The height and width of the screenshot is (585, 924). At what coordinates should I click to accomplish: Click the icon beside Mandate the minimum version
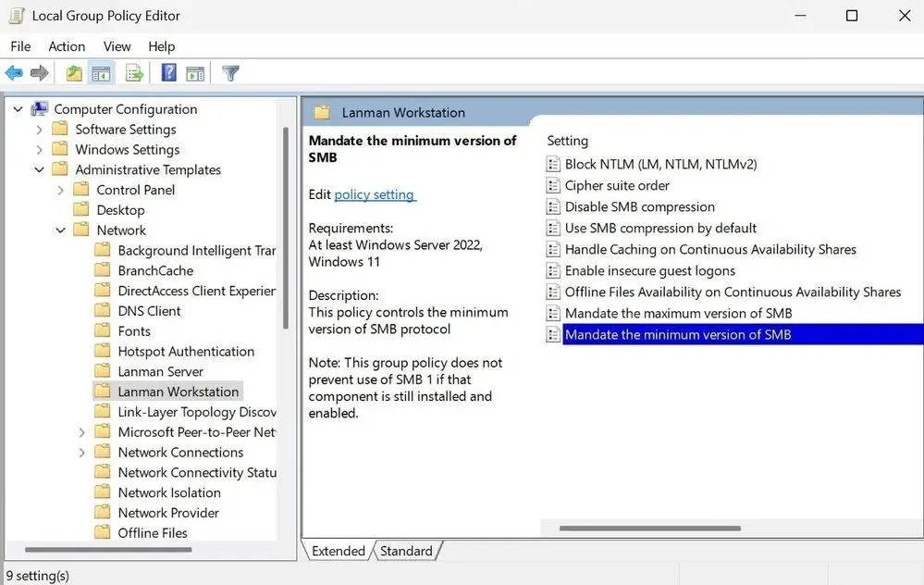553,334
